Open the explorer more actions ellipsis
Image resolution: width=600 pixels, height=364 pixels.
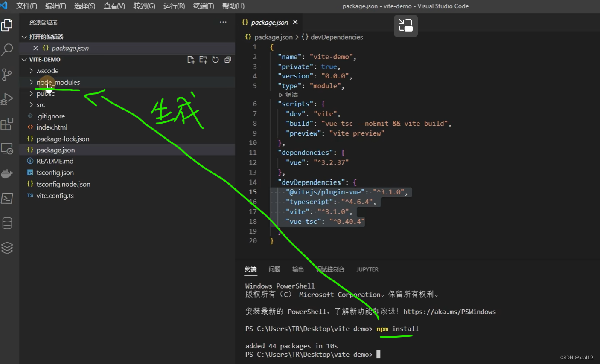pos(223,22)
